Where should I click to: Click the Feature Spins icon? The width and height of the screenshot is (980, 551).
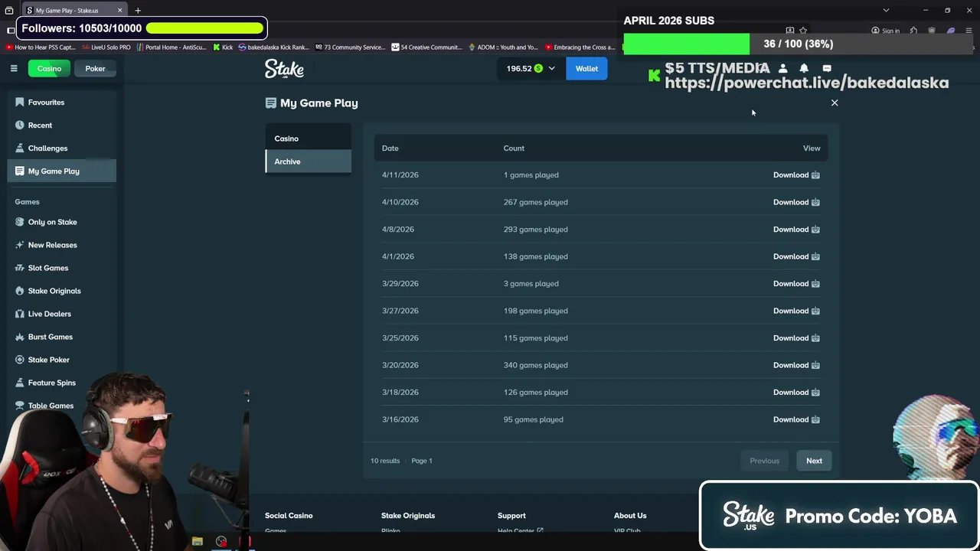pos(20,383)
